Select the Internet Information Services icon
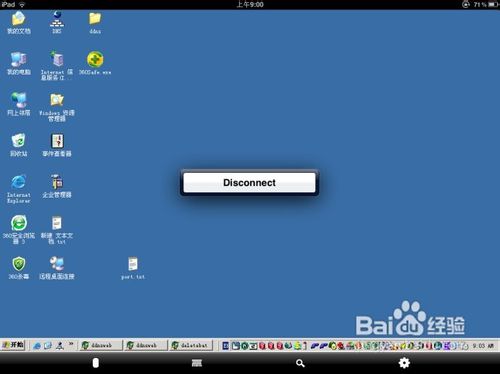The height and width of the screenshot is (374, 500). coord(57,66)
